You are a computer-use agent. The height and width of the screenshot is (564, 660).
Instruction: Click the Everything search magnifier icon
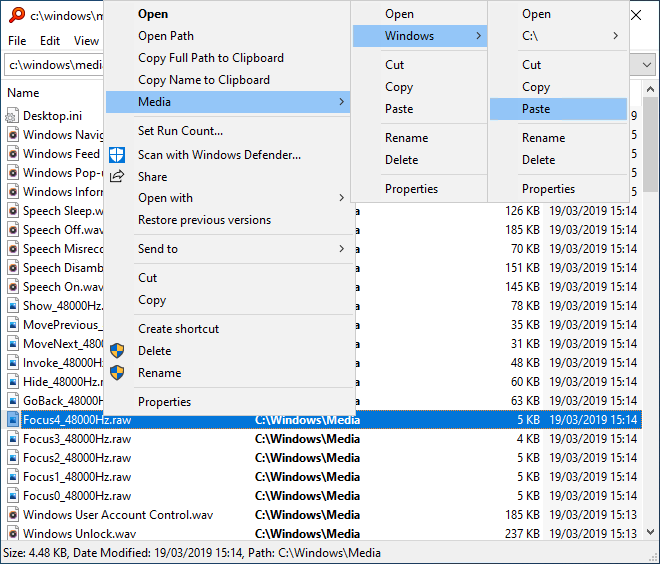17,15
